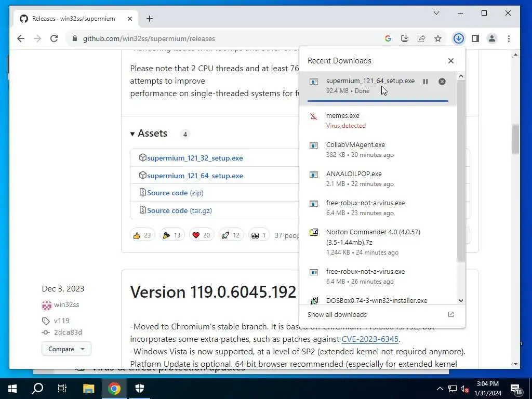532x399 pixels.
Task: Click the muted volume tray icon
Action: (465, 389)
